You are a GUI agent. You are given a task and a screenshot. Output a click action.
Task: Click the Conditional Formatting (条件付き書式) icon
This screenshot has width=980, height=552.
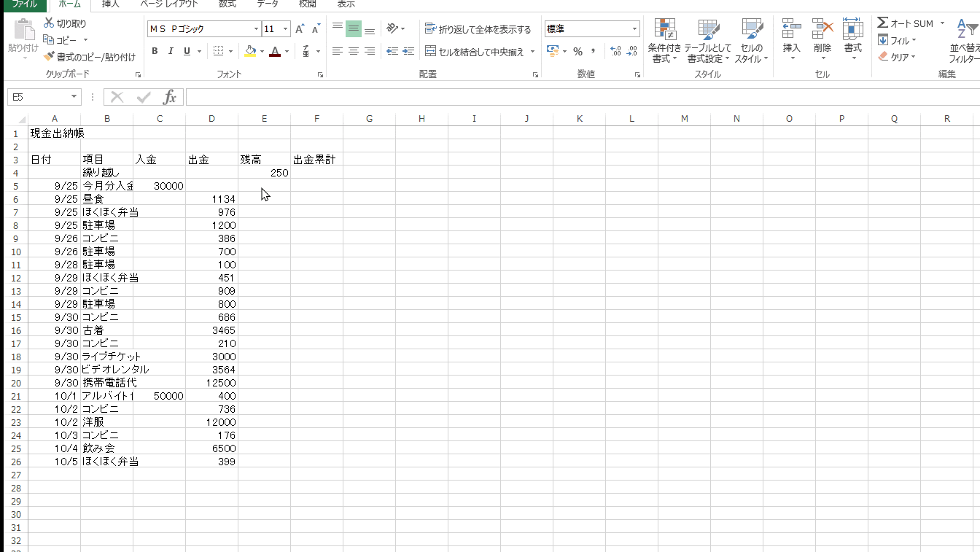pyautogui.click(x=664, y=29)
